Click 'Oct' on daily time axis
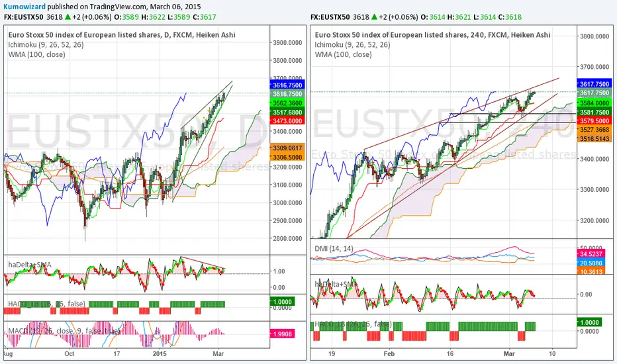Screen dimensions: 617x364 coord(70,353)
